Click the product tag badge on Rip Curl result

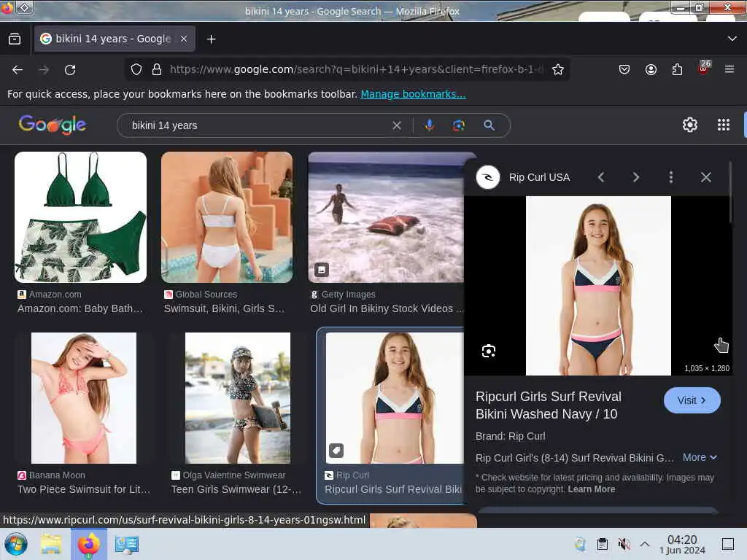[x=336, y=450]
